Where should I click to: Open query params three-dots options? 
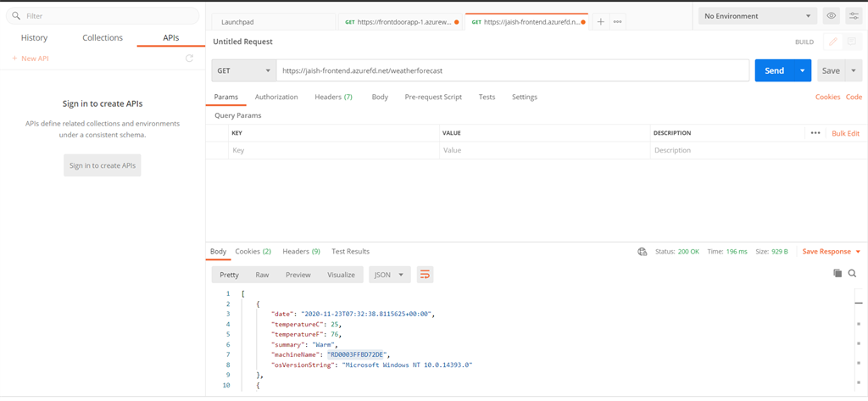tap(815, 133)
